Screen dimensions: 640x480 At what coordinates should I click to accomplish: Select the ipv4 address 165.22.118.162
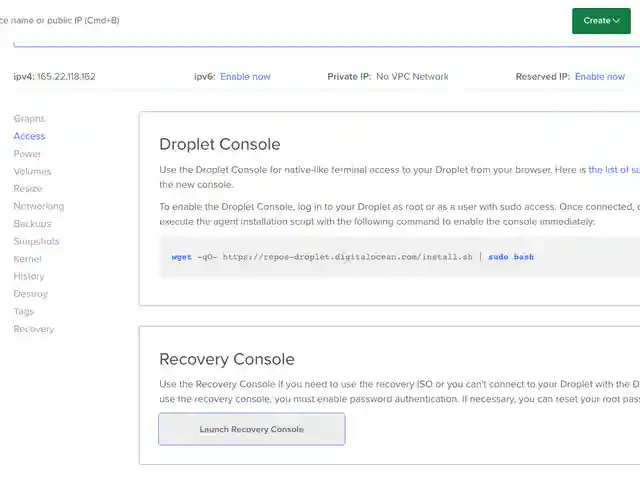(x=66, y=77)
